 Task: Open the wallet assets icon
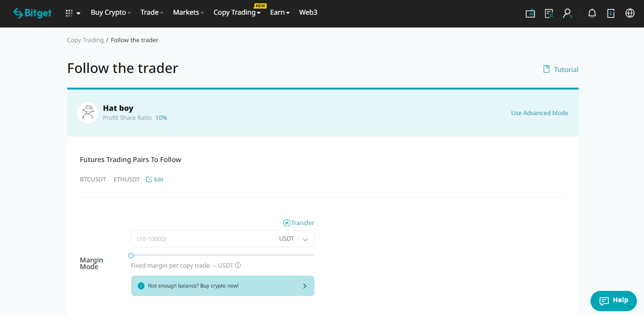coord(530,13)
